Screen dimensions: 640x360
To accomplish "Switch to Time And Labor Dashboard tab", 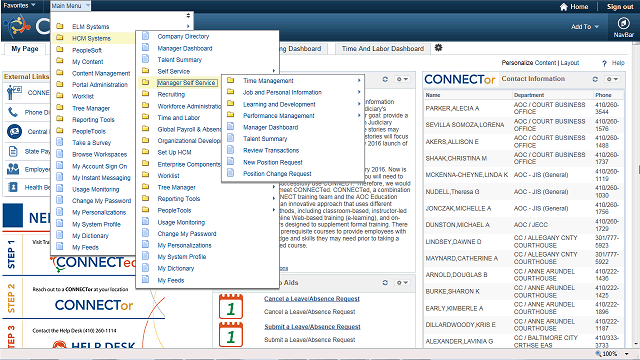I will coord(383,49).
